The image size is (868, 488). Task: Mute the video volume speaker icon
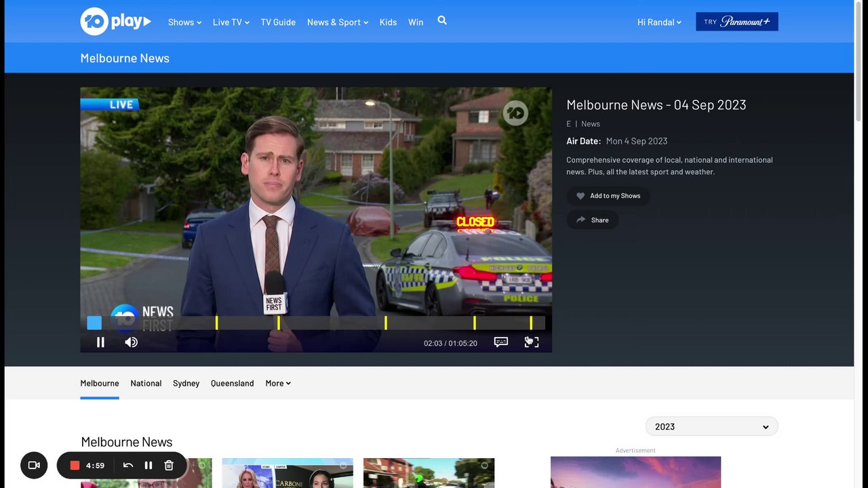(x=131, y=342)
